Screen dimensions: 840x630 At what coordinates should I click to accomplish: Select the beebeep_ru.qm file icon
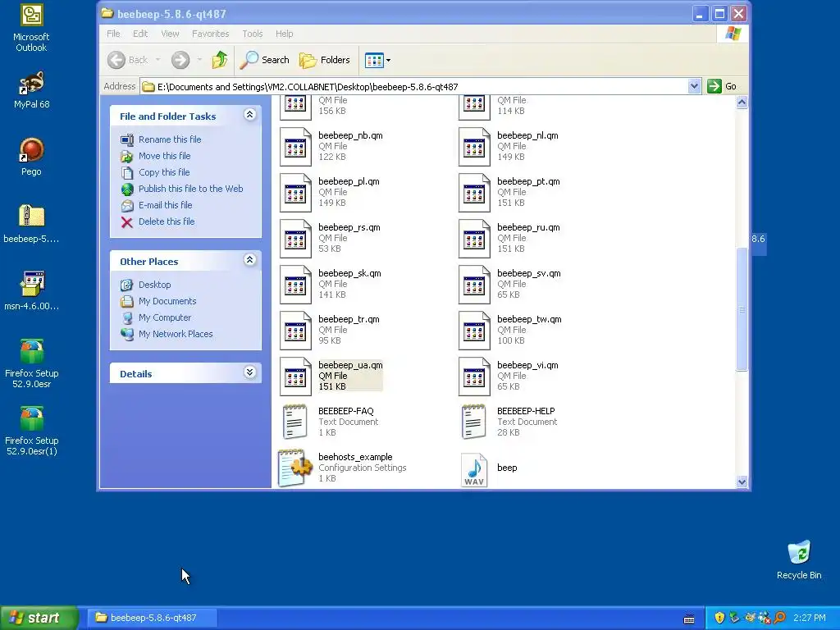click(475, 239)
